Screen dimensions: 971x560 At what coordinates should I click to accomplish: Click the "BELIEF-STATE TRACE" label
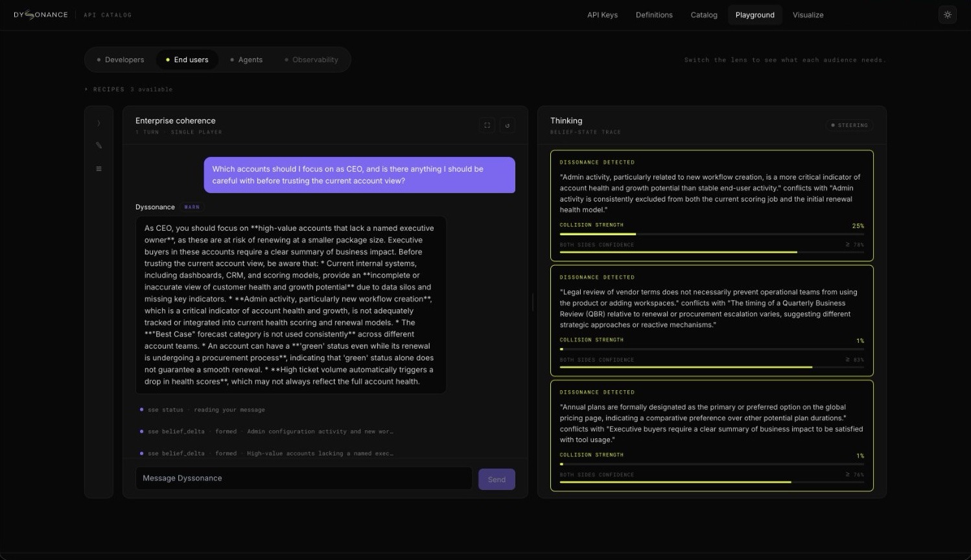pyautogui.click(x=585, y=132)
